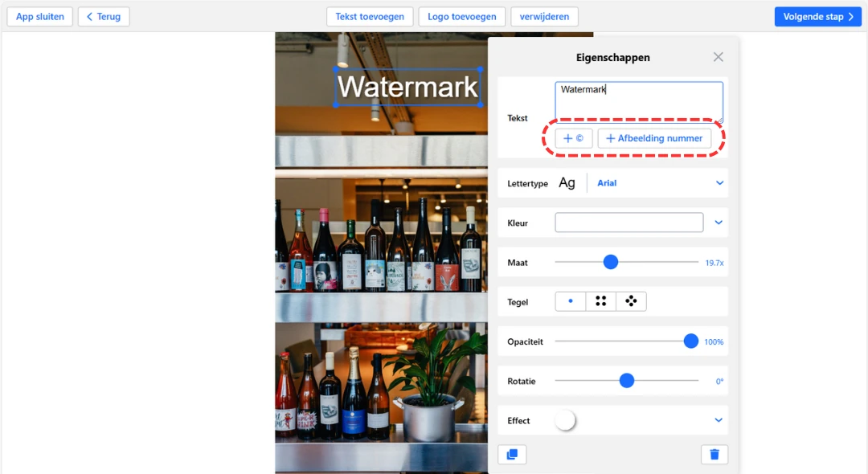Click Logo toevoegen in the top toolbar
This screenshot has width=868, height=474.
click(461, 16)
